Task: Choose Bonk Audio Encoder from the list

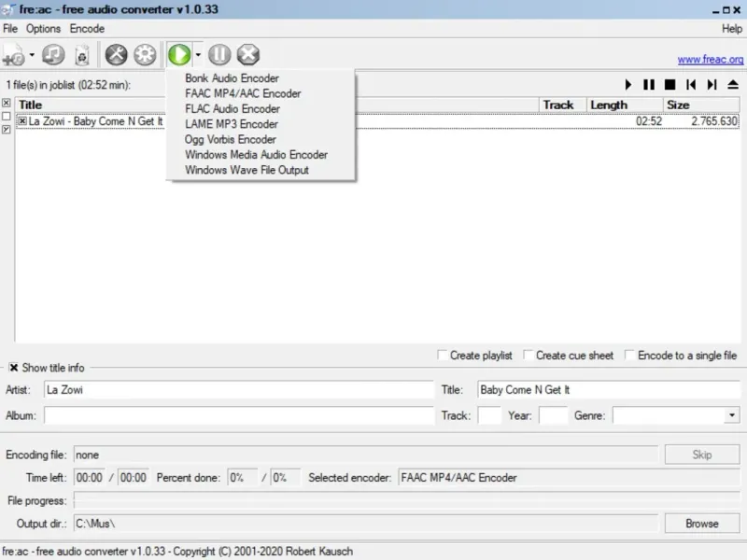Action: click(x=232, y=78)
